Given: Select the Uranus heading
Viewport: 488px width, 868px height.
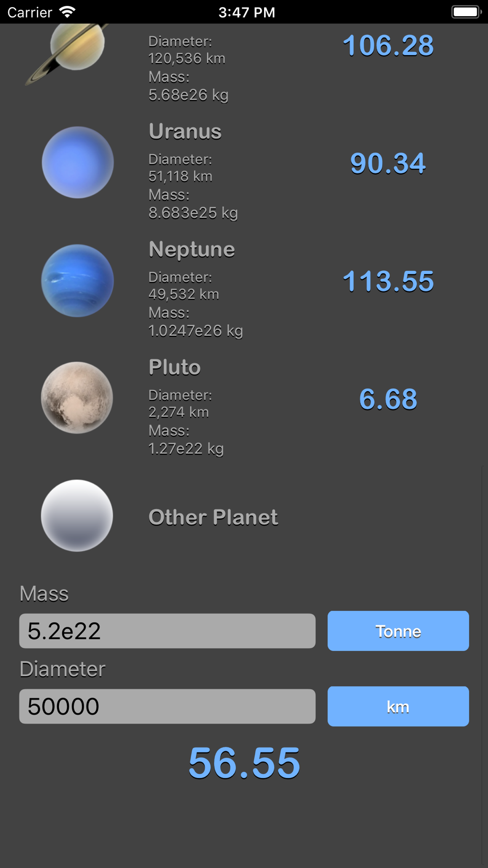Looking at the screenshot, I should (185, 132).
